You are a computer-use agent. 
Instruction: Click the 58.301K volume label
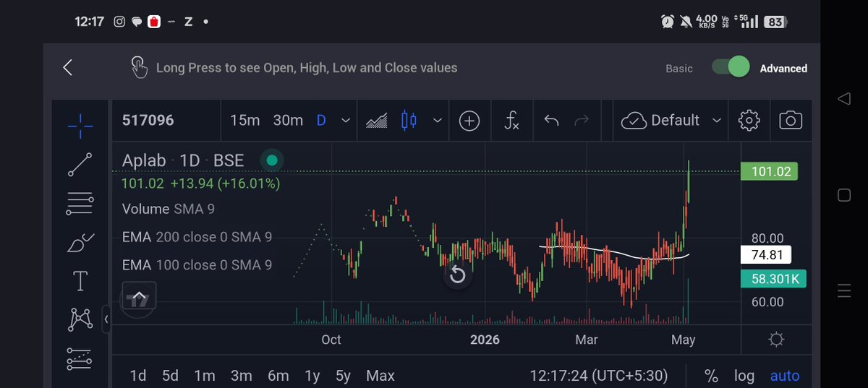[x=773, y=279]
